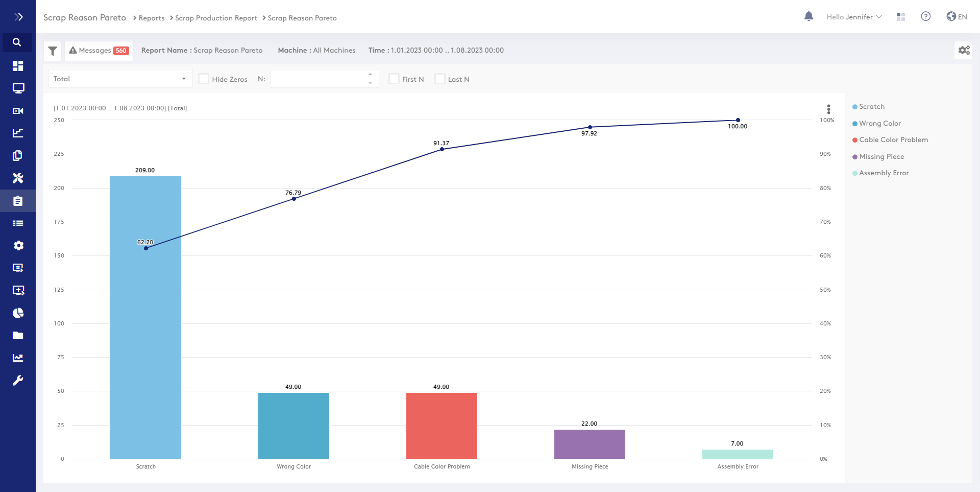Check the First N checkbox
980x492 pixels.
point(394,79)
